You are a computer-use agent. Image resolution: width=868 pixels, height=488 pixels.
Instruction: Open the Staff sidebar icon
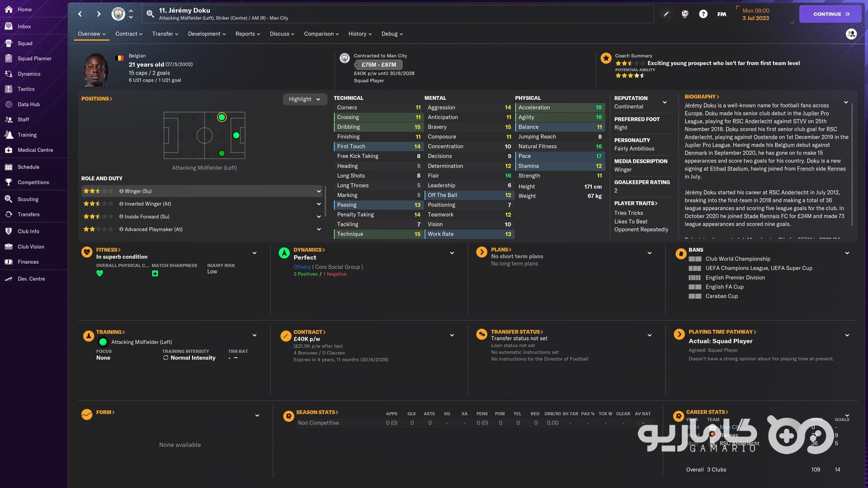click(9, 119)
